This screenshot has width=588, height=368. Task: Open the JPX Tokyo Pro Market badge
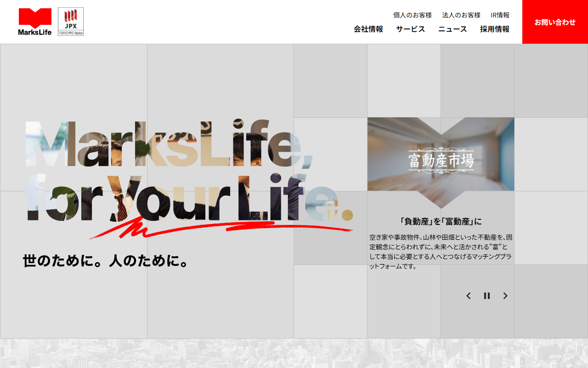(x=71, y=22)
